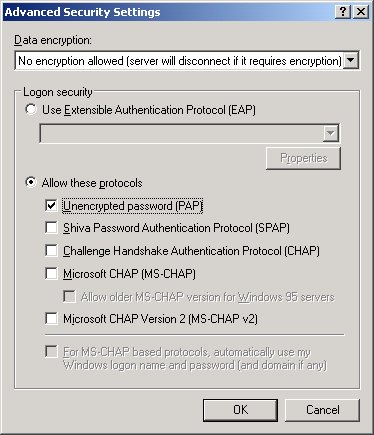Image resolution: width=374 pixels, height=435 pixels.
Task: Close the Advanced Security Settings dialog
Action: pos(361,12)
